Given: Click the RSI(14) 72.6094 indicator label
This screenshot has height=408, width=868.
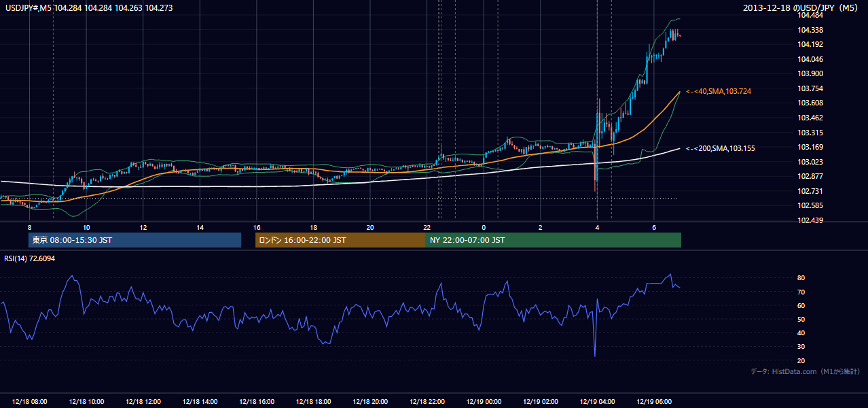Looking at the screenshot, I should pyautogui.click(x=30, y=258).
